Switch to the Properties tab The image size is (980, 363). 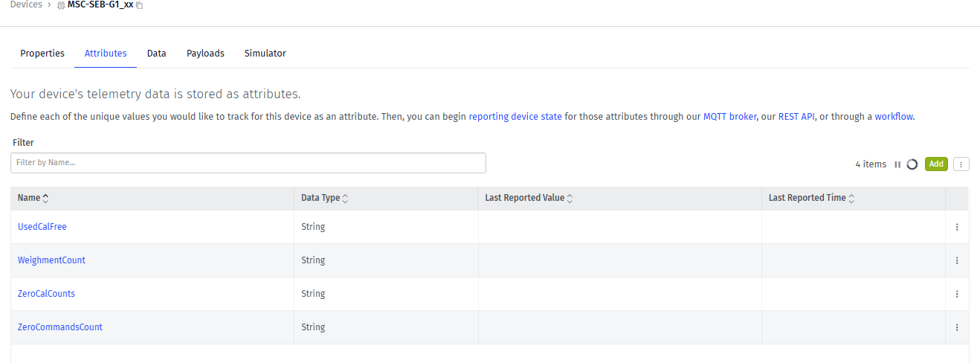point(42,54)
